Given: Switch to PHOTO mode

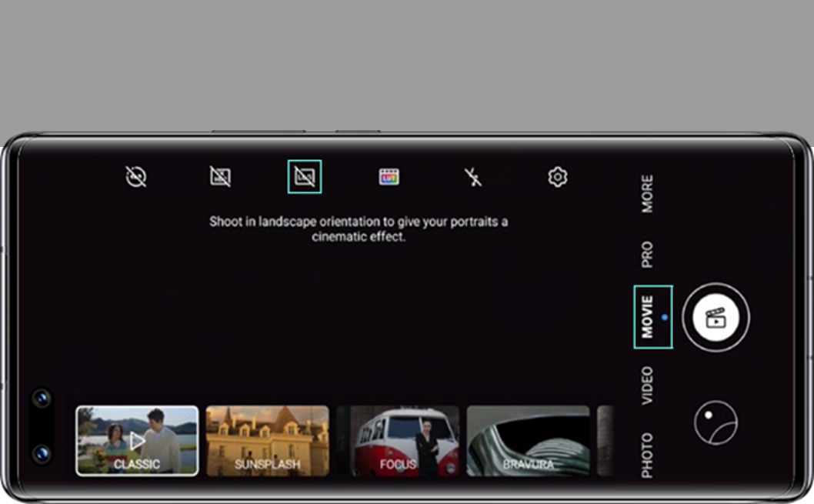Looking at the screenshot, I should click(647, 454).
